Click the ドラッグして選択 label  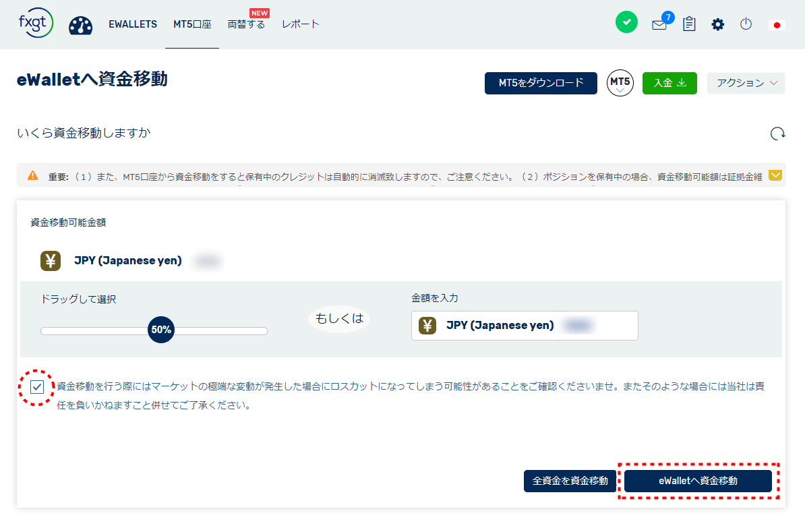tap(79, 299)
